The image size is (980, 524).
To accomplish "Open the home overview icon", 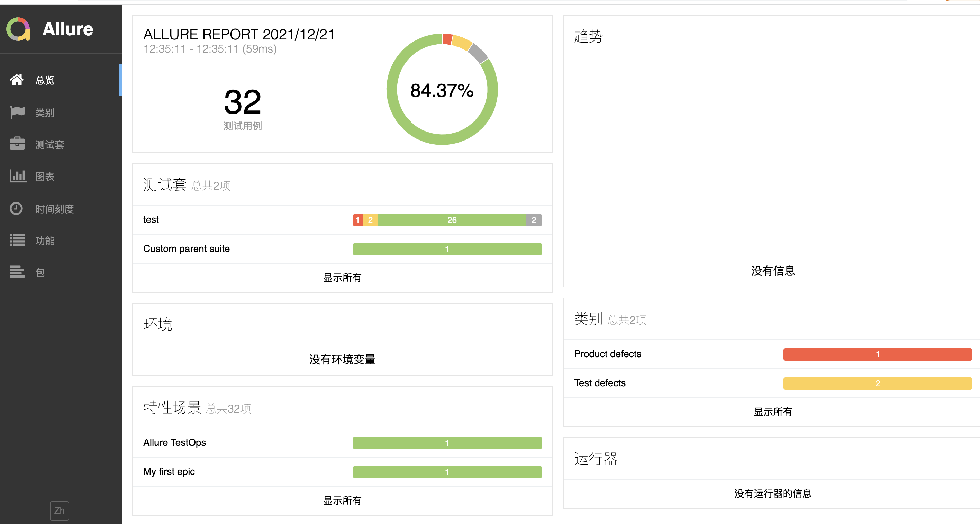I will (17, 80).
